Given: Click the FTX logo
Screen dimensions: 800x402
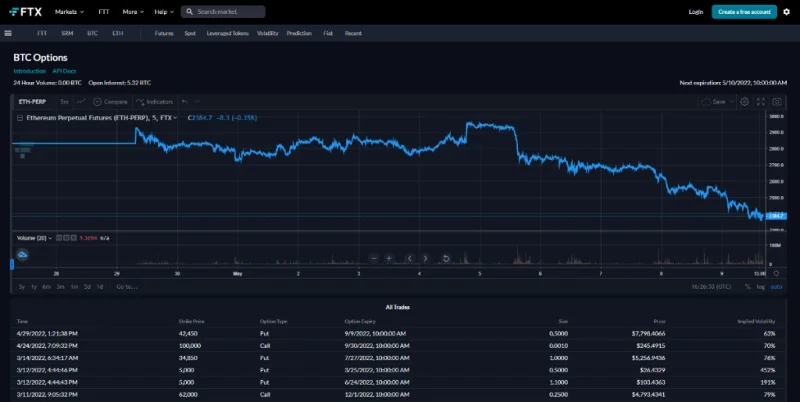Looking at the screenshot, I should point(26,12).
